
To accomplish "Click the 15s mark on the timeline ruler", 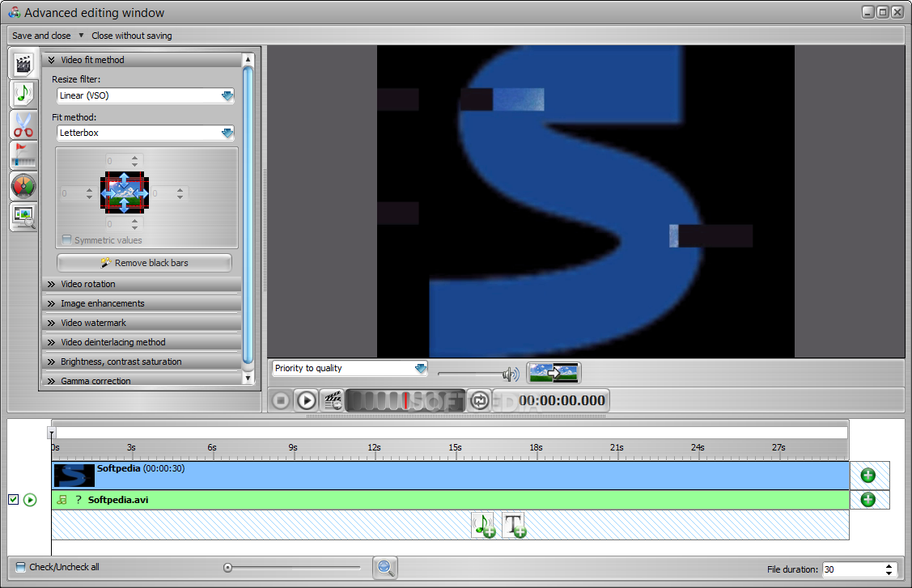I will (x=455, y=447).
